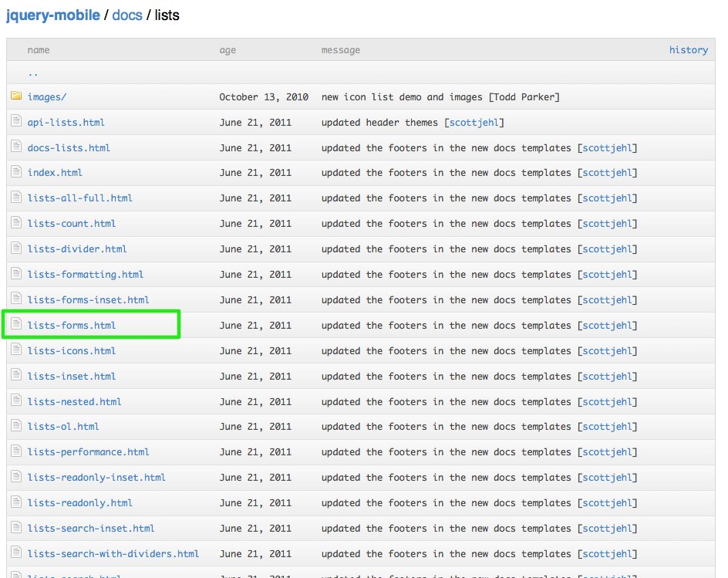Open the lists-readonly.html file

pos(80,503)
